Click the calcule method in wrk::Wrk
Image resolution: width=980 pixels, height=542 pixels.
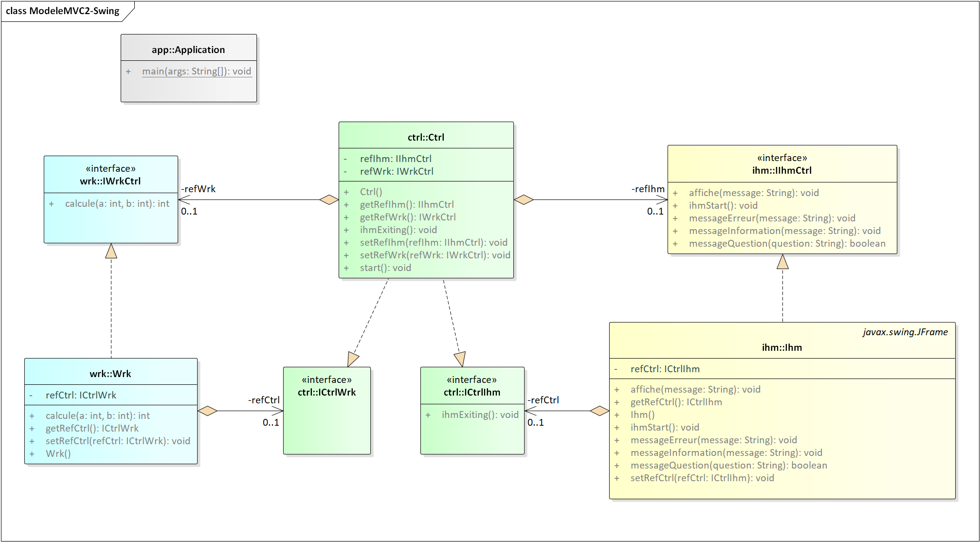97,416
